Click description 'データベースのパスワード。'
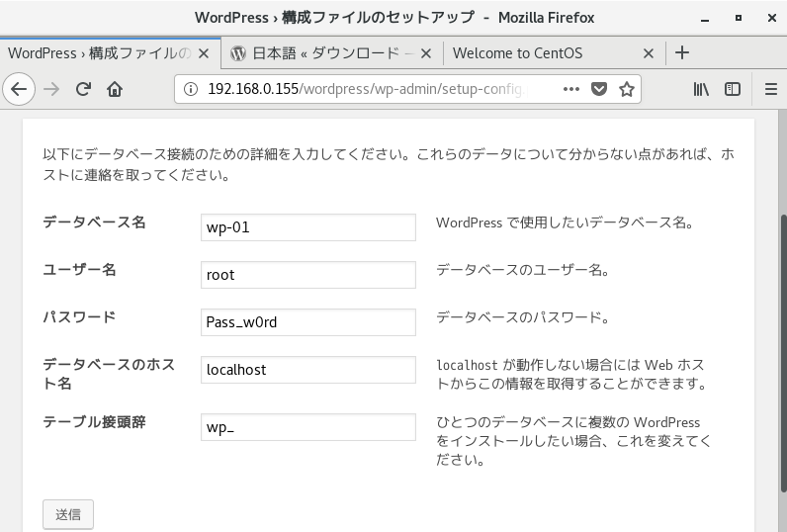 click(x=523, y=317)
